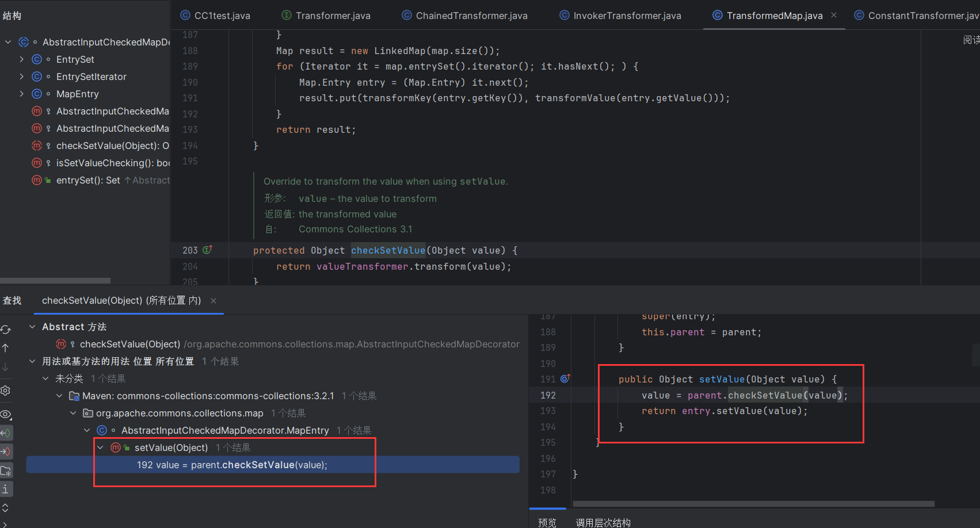Go to next occurrence arrow
The image size is (980, 528).
(6, 366)
